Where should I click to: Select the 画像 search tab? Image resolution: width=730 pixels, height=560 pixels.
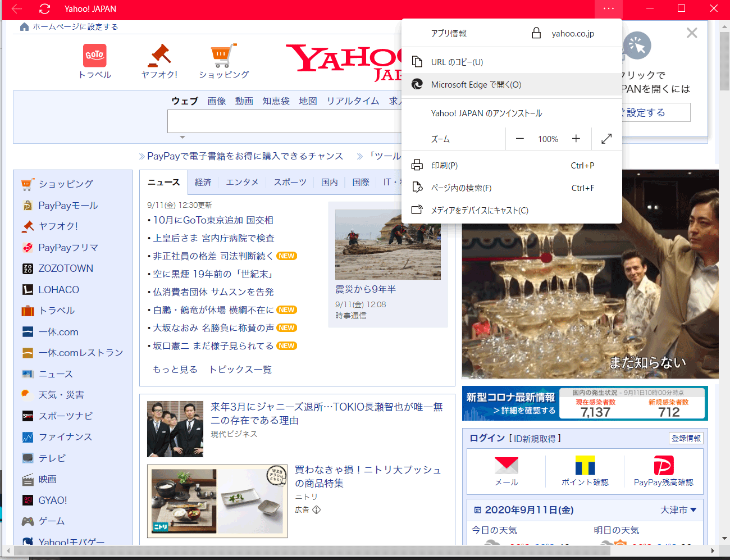(217, 101)
